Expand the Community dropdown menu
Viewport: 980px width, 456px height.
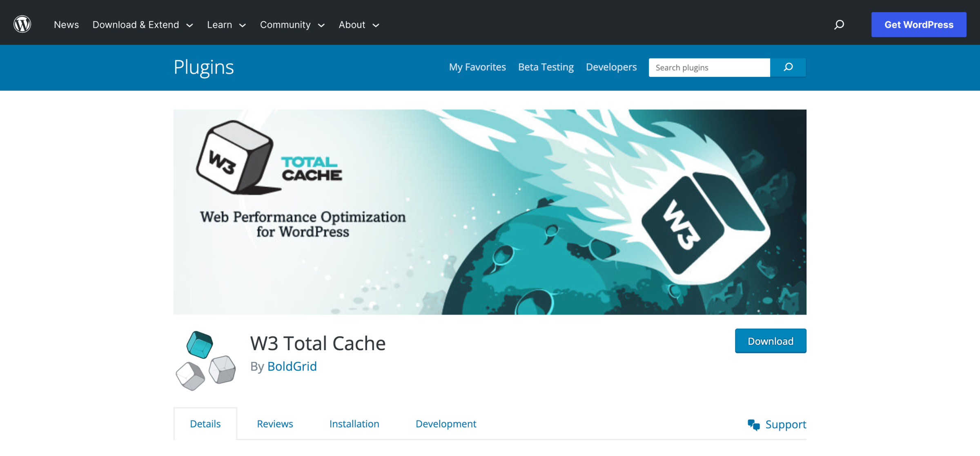(x=292, y=25)
